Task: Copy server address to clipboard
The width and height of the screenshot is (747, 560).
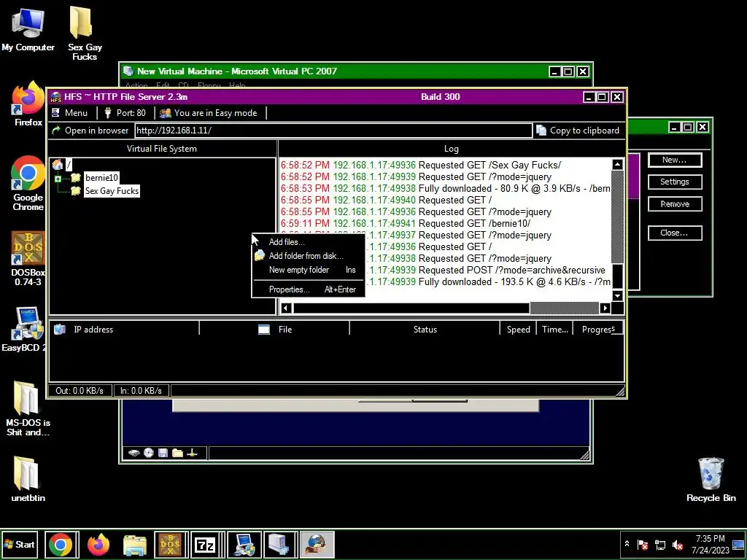Action: (x=578, y=131)
